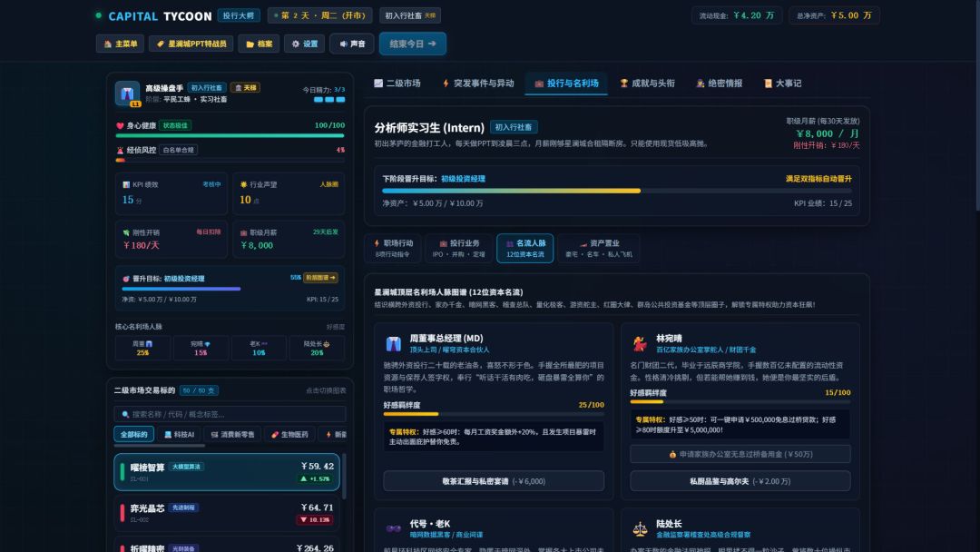Open the 档案 archive button
The width and height of the screenshot is (980, 552).
point(259,44)
